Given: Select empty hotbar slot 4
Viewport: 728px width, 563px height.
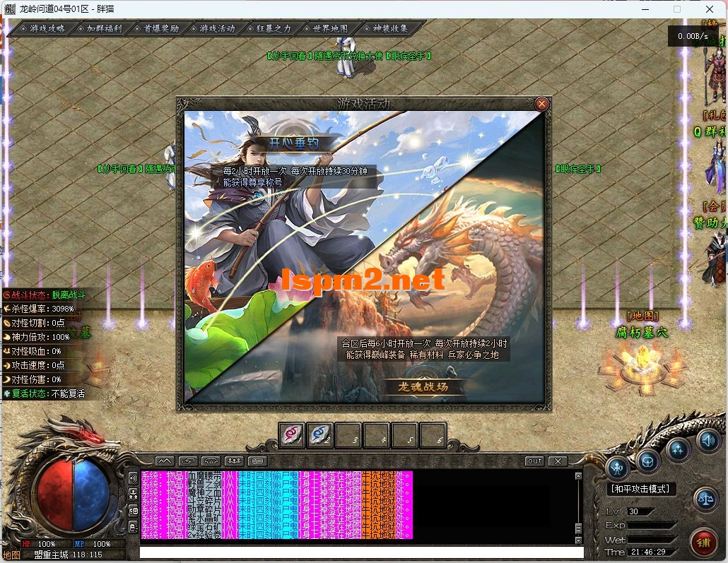Looking at the screenshot, I should point(376,435).
